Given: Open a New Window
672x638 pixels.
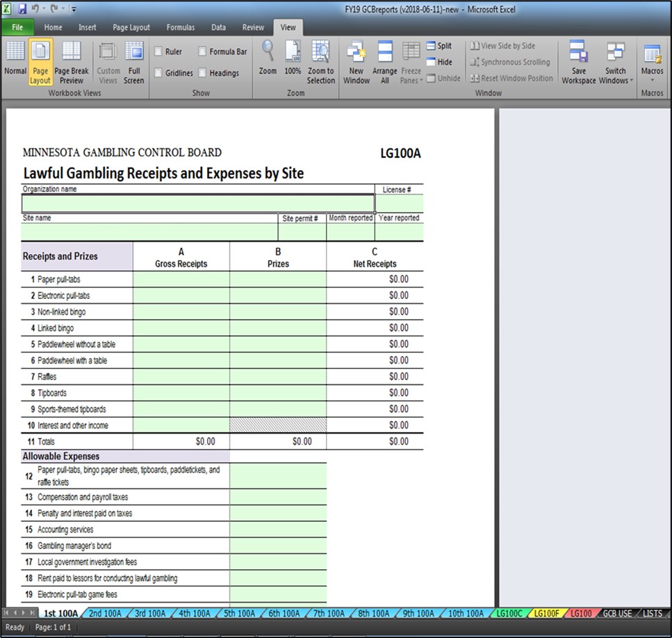Looking at the screenshot, I should point(357,61).
